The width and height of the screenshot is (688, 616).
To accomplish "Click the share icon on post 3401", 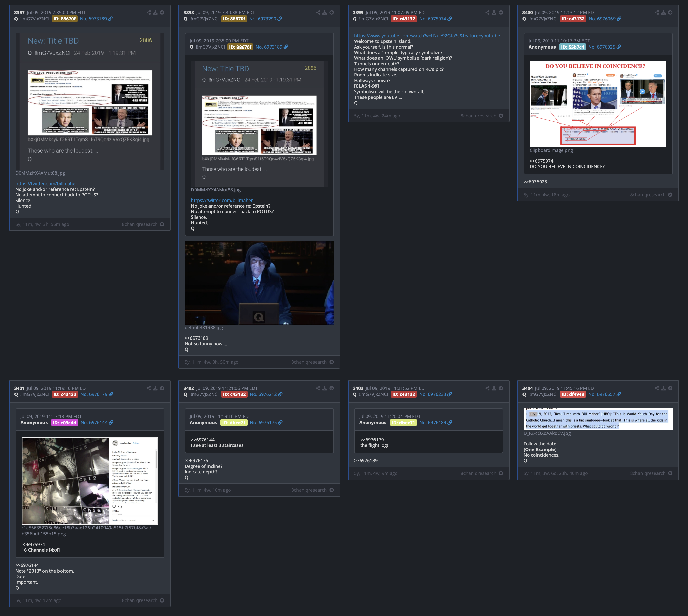I will point(149,388).
